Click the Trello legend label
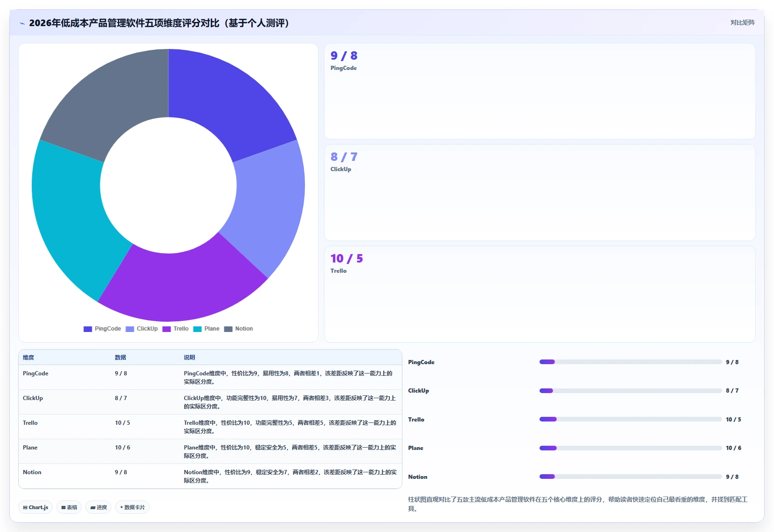 181,329
